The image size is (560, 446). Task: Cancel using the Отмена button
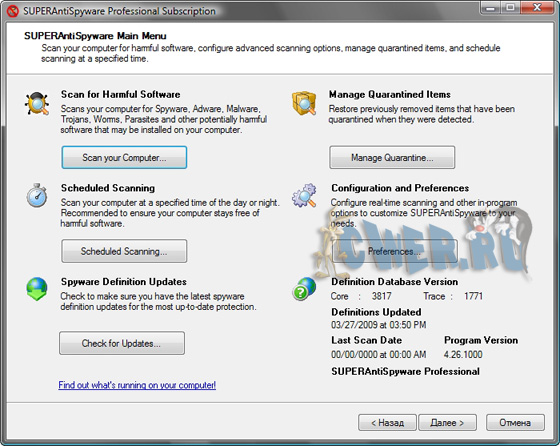[515, 422]
